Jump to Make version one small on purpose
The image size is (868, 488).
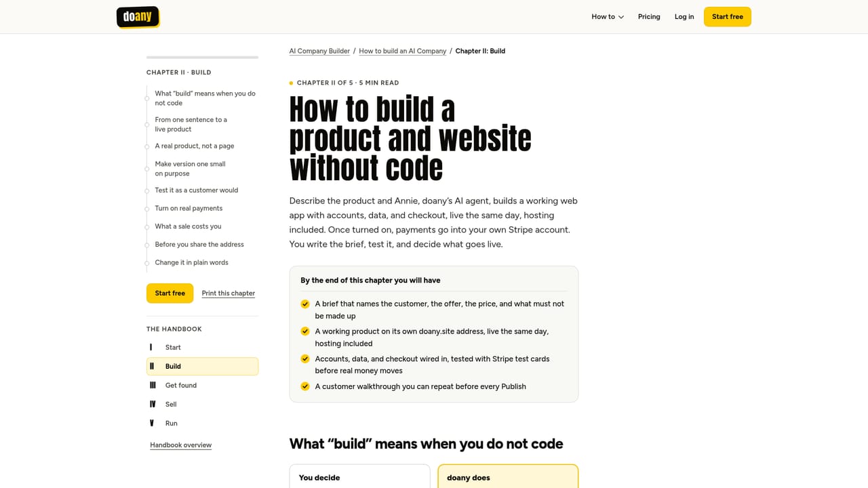click(190, 169)
